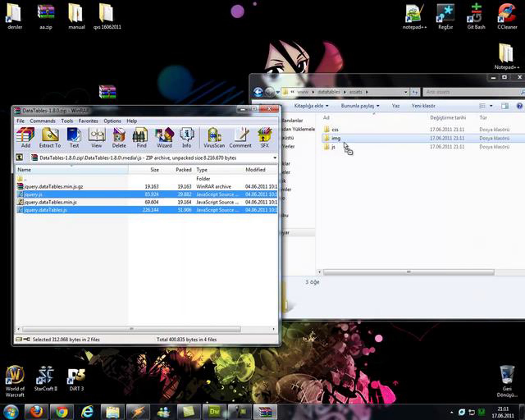525x420 pixels.
Task: Switch to Dreamweaver in the taskbar
Action: coord(215,412)
